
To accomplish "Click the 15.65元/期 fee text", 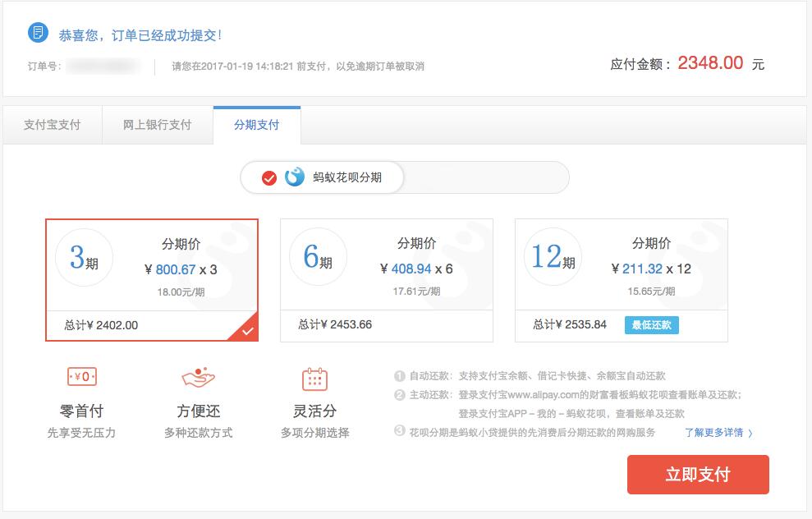I will (651, 291).
